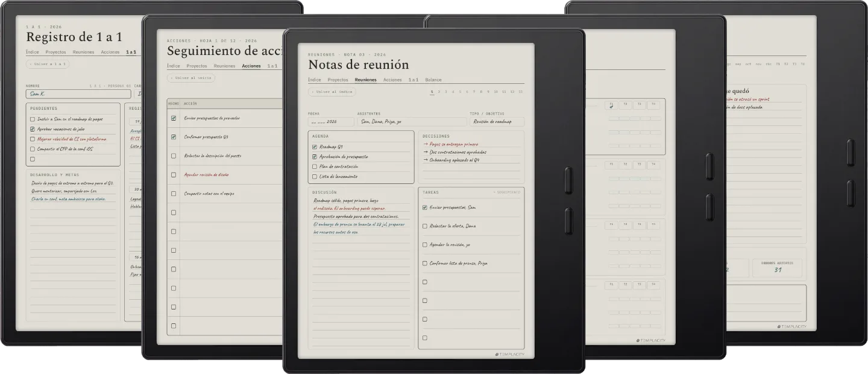
Task: Open Acciones tab on Registro de 1 a 1 page
Action: 110,52
